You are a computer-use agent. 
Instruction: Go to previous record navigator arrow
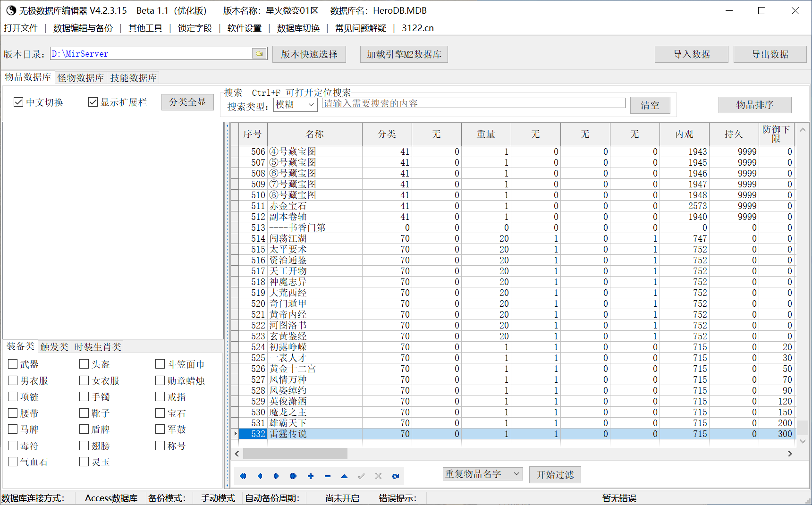pos(260,476)
